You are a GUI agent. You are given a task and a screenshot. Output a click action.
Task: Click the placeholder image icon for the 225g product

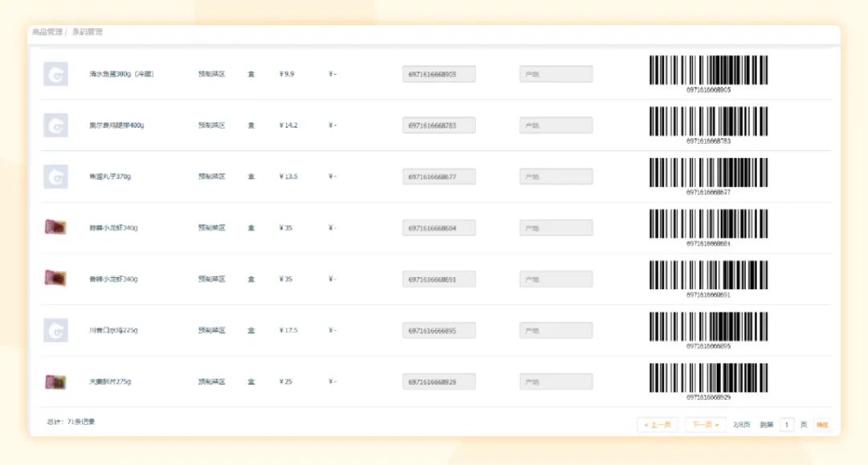click(x=56, y=331)
